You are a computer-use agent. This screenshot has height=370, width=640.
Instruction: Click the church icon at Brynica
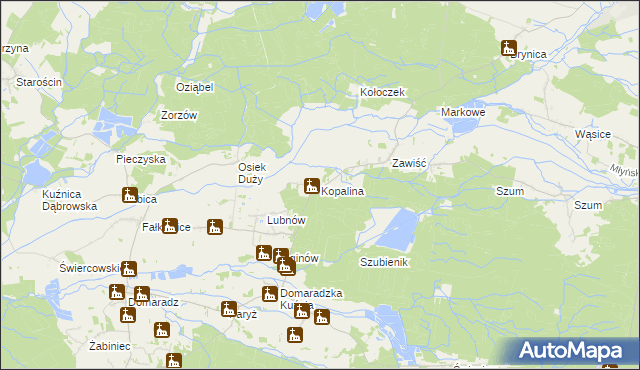point(509,48)
